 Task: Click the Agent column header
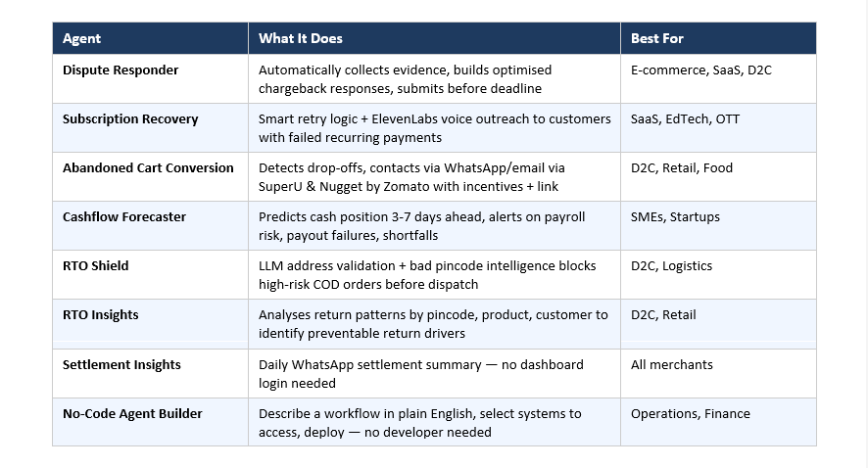(x=82, y=39)
